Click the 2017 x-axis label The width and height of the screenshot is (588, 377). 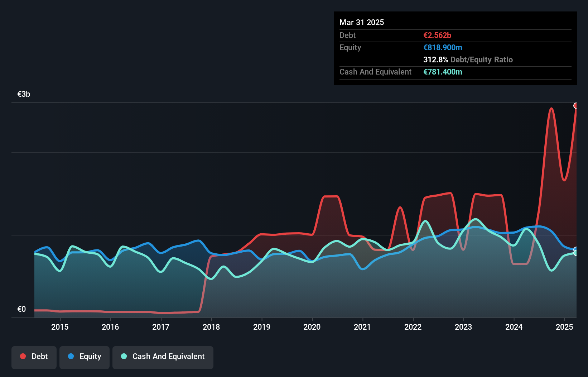tap(161, 327)
